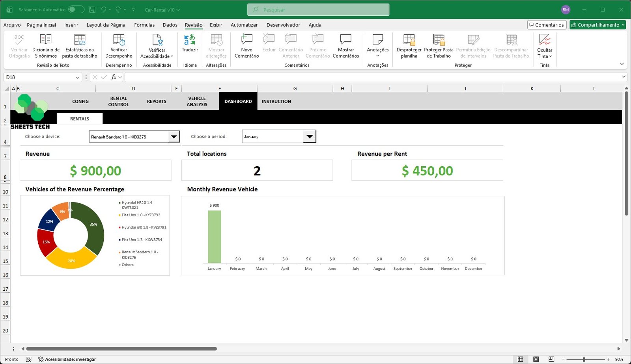This screenshot has height=364, width=631.
Task: Activate Ocultar Tinta tool
Action: [x=545, y=45]
